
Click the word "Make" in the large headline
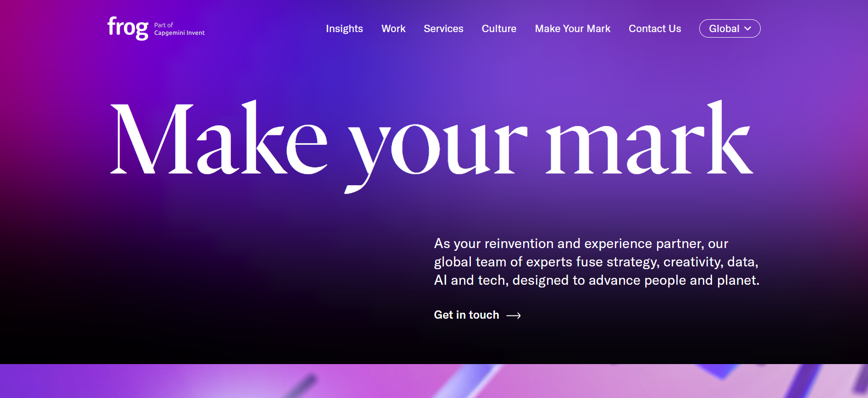click(x=218, y=140)
